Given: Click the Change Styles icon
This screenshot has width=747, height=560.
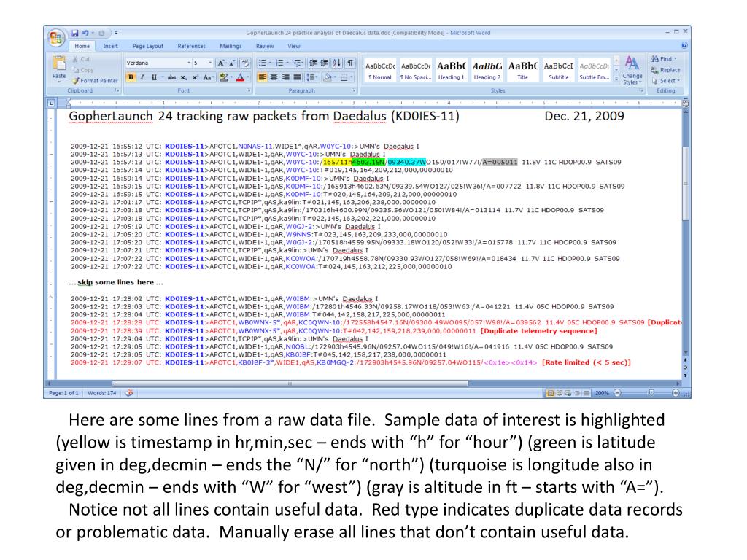Looking at the screenshot, I should (x=632, y=71).
